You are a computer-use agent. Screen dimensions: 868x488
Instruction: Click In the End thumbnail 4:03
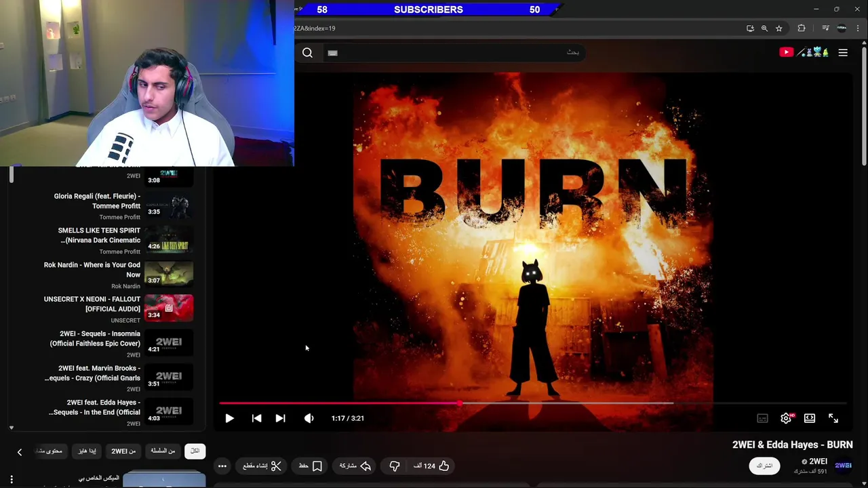click(x=169, y=412)
